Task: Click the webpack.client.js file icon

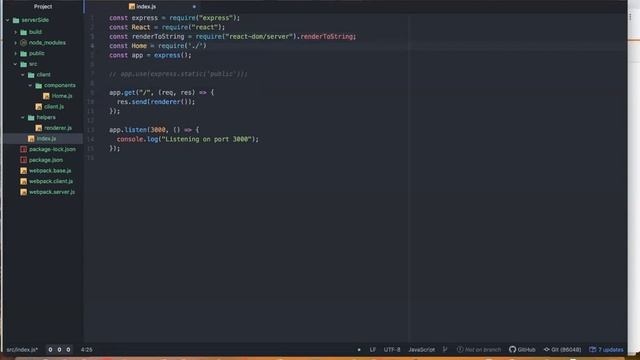Action: pyautogui.click(x=24, y=181)
